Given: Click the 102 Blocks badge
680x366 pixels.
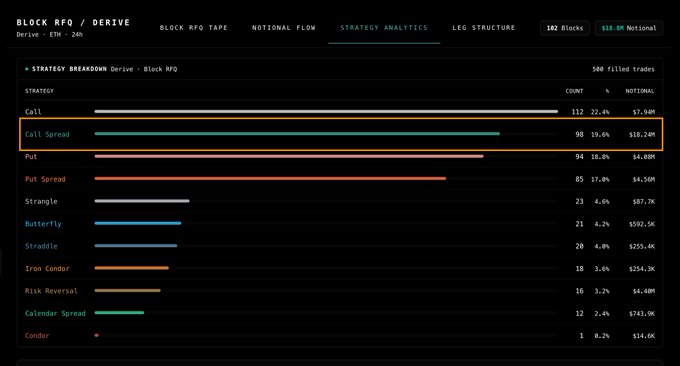Looking at the screenshot, I should click(x=565, y=28).
